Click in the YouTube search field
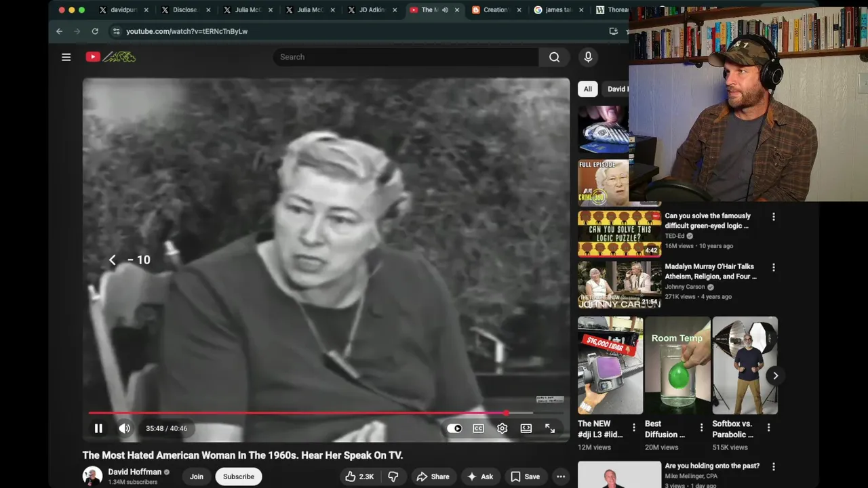 click(406, 57)
